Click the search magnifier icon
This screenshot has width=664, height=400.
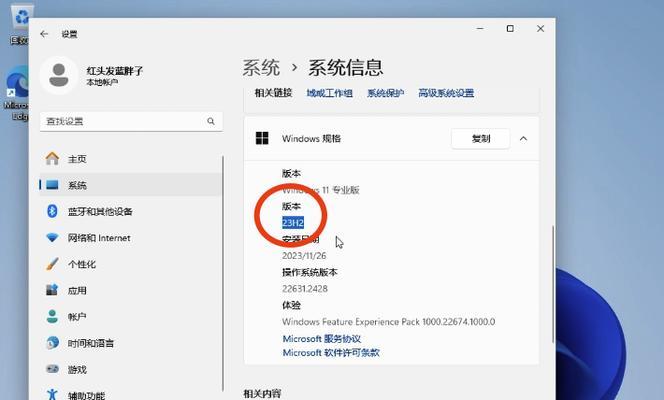click(211, 121)
